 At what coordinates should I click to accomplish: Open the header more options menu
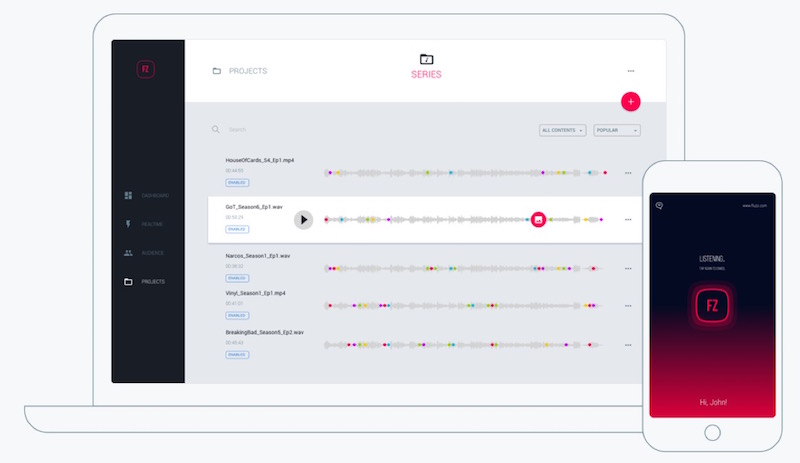coord(631,71)
